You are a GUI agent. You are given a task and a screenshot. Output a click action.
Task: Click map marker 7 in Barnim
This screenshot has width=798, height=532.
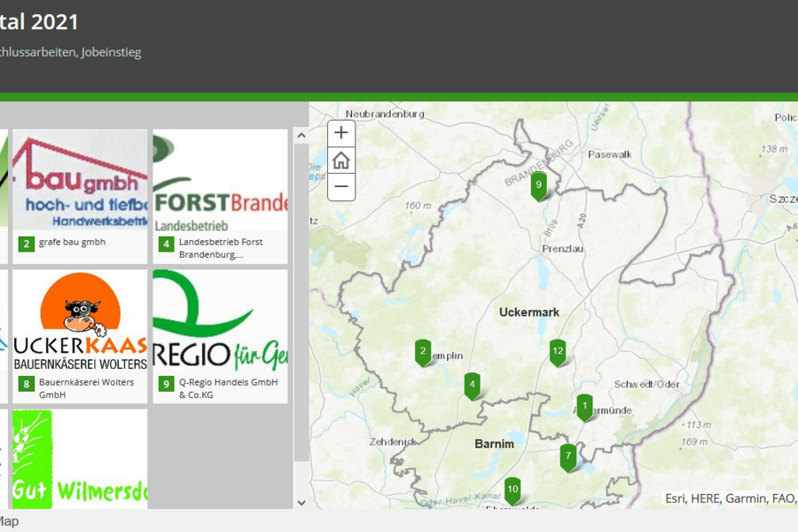pos(567,455)
